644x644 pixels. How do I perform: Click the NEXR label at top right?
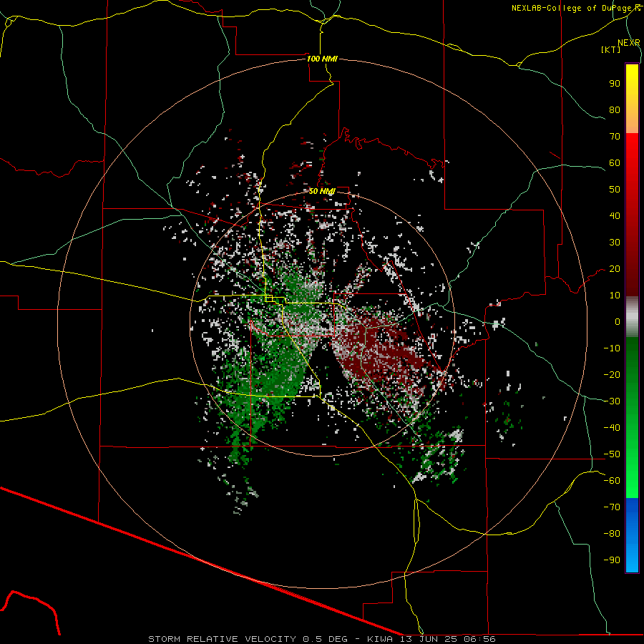[628, 43]
